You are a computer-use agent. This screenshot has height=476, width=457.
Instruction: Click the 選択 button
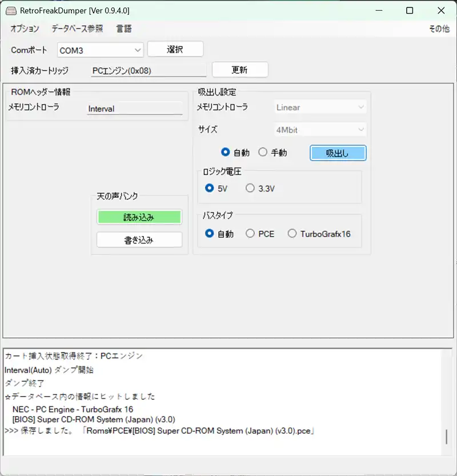pos(175,50)
